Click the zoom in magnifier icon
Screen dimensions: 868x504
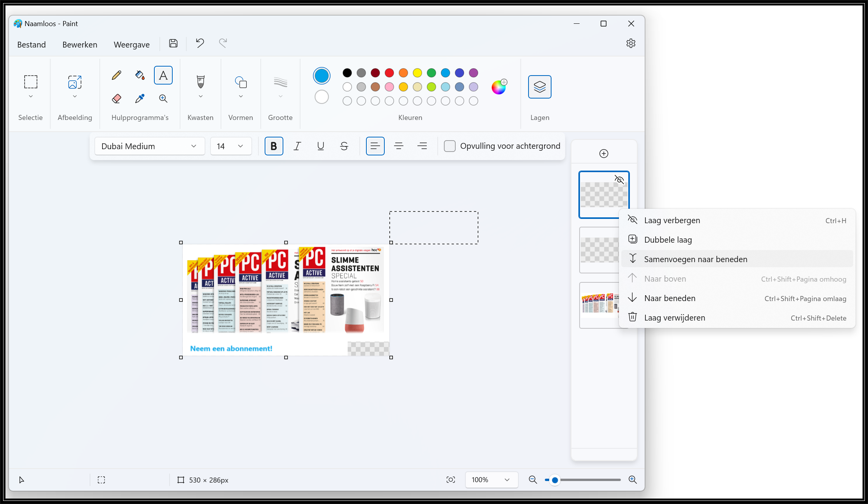[x=633, y=480]
